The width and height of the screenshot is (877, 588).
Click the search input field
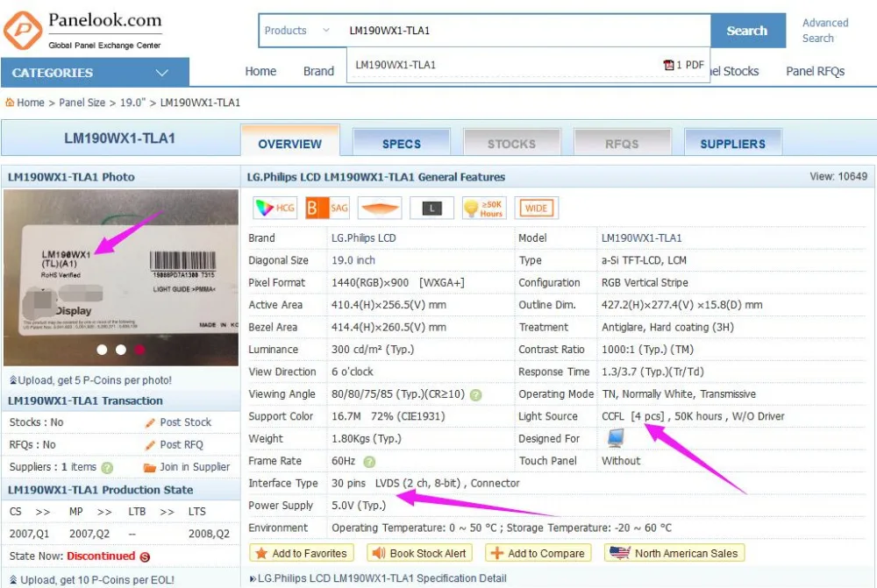(525, 30)
